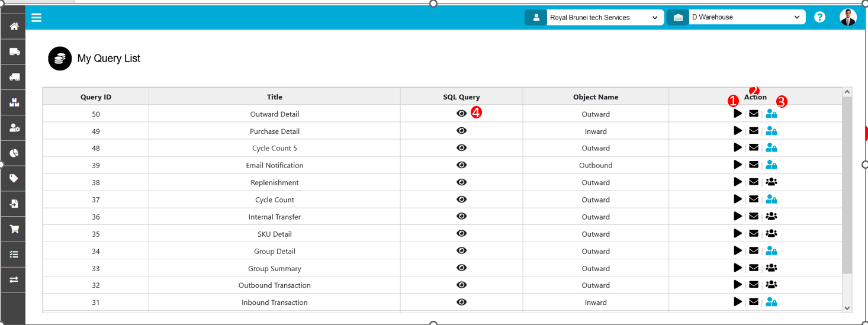Open the help question mark icon

819,17
